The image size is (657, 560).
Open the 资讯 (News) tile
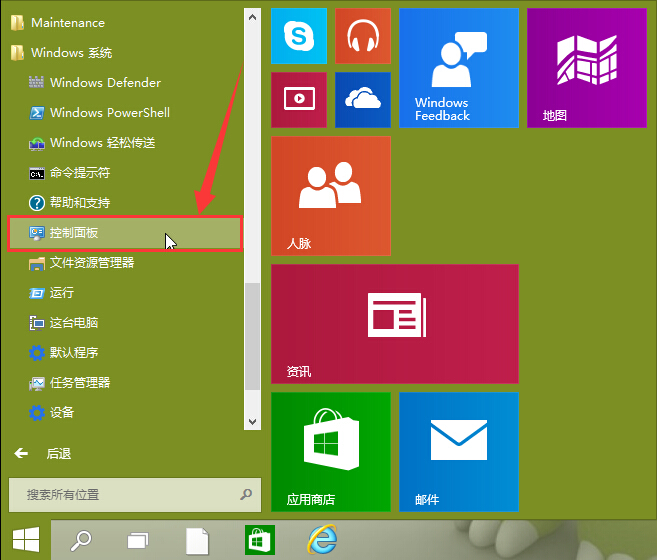point(394,324)
